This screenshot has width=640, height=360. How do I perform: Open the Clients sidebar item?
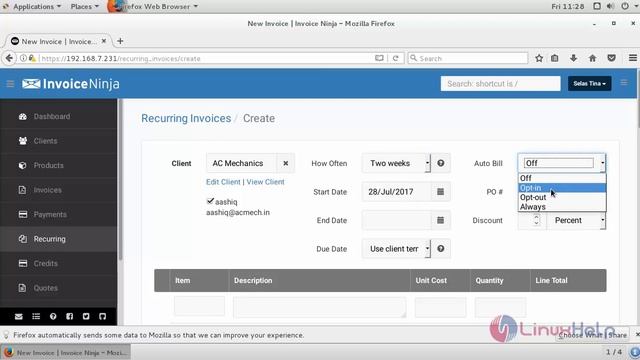pyautogui.click(x=58, y=141)
